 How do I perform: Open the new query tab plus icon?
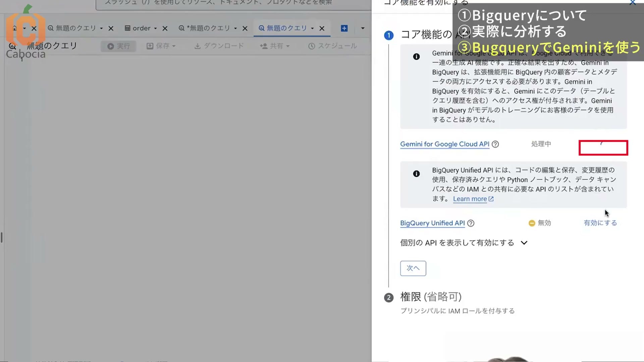click(344, 28)
